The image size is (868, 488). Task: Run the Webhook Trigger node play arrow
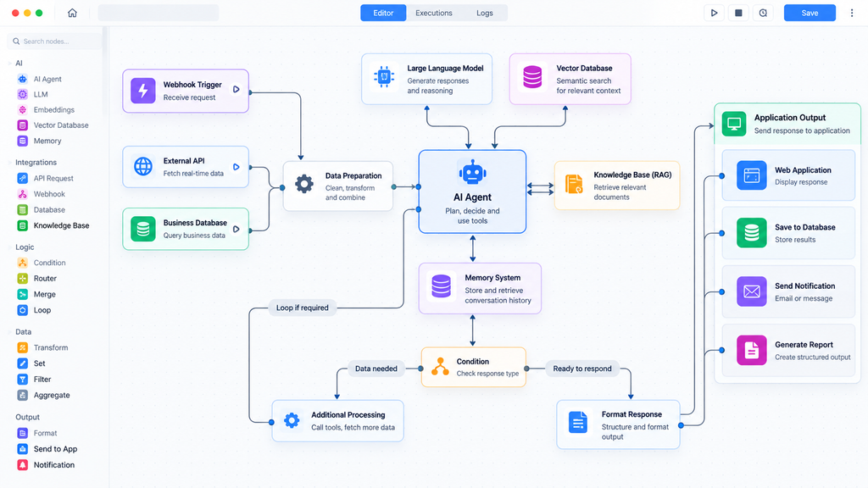point(236,89)
